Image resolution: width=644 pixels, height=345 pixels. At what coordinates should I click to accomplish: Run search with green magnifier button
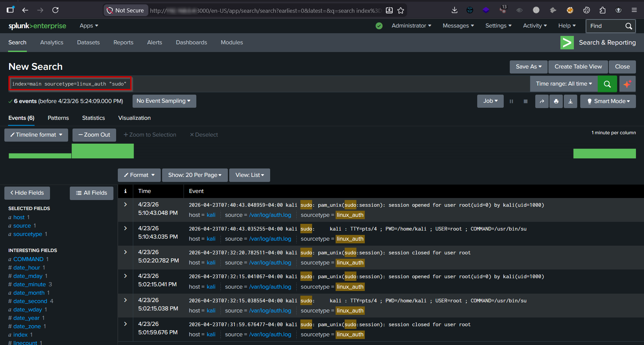607,84
